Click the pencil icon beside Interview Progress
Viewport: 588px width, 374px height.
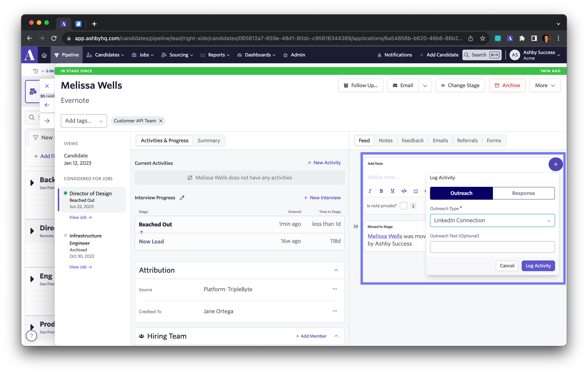tap(182, 198)
